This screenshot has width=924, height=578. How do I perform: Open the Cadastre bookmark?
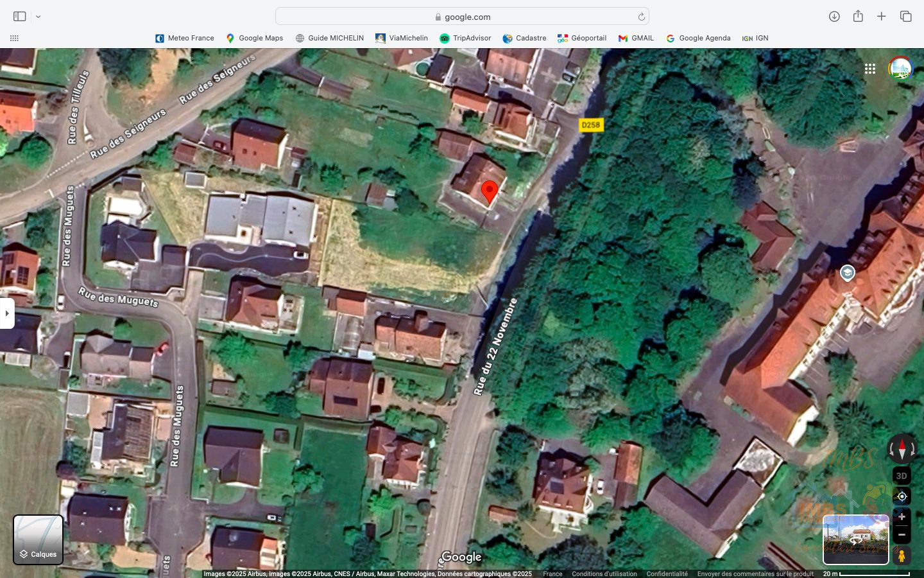click(x=524, y=38)
